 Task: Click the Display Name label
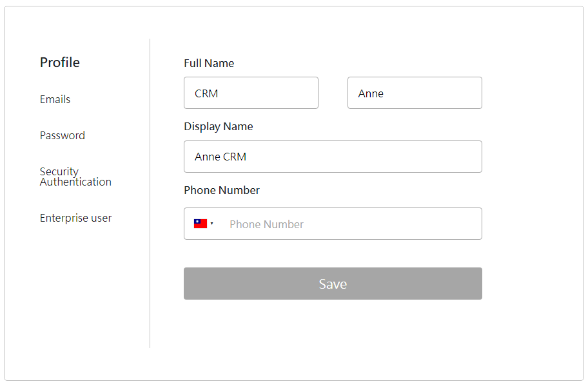218,126
